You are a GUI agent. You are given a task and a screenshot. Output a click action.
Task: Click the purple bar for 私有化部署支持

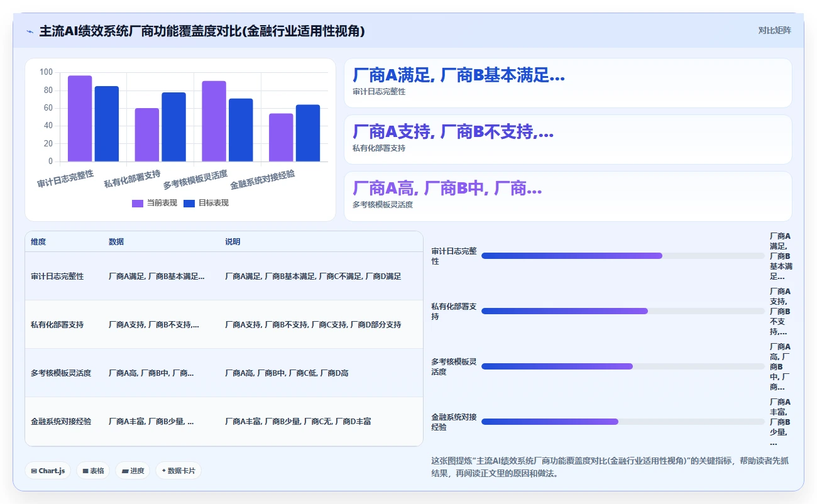coord(147,135)
